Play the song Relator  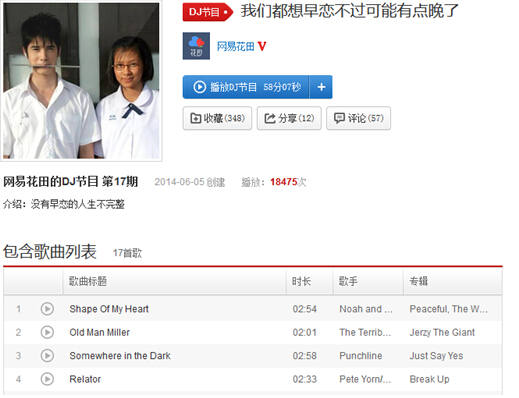pyautogui.click(x=47, y=379)
